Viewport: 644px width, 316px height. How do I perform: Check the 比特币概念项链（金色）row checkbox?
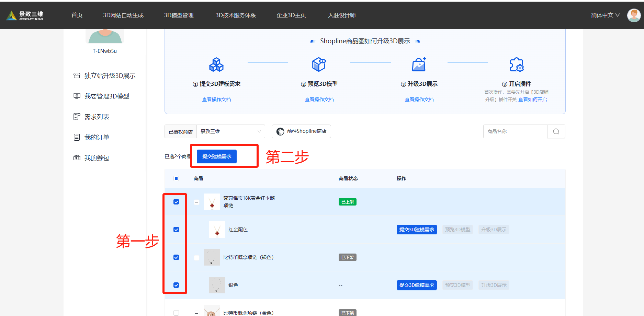[176, 313]
